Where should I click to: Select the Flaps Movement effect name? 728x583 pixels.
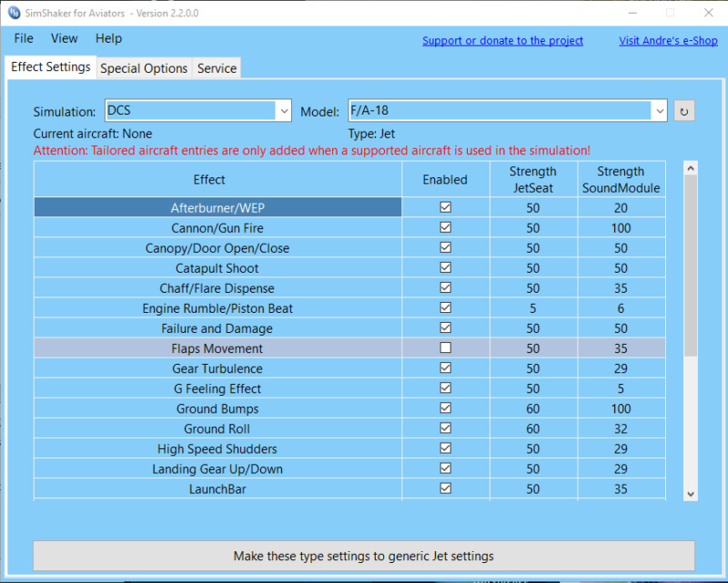tap(217, 348)
